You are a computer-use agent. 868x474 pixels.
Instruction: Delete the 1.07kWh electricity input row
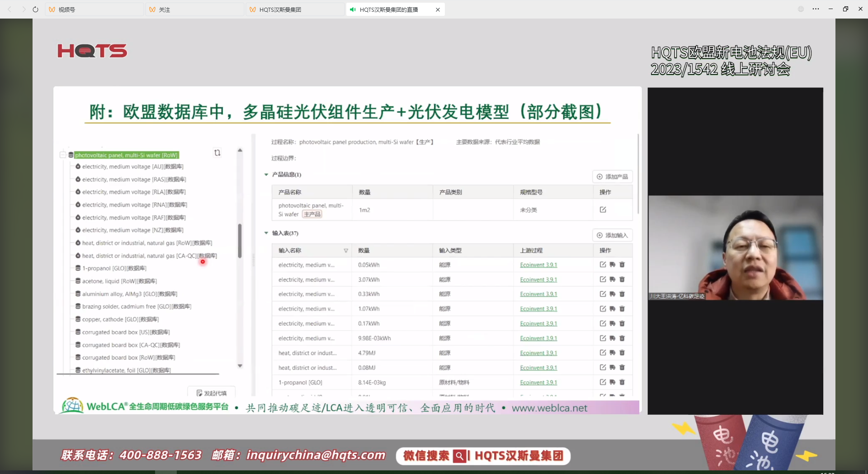coord(622,309)
